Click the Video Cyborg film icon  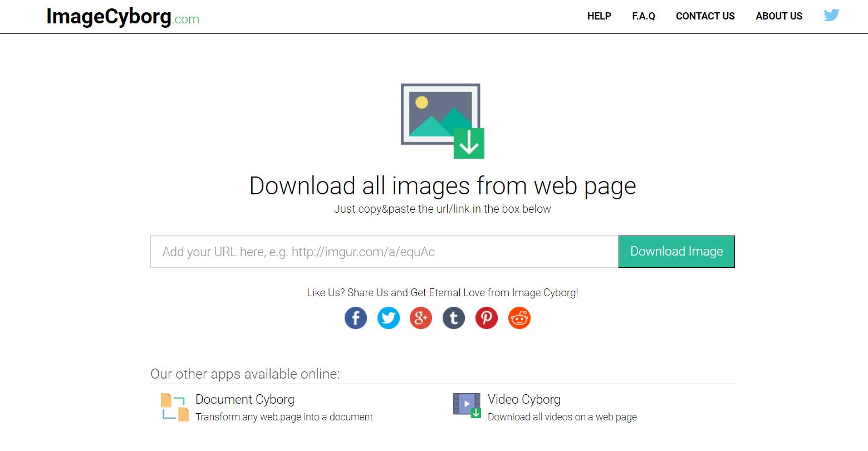coord(467,405)
